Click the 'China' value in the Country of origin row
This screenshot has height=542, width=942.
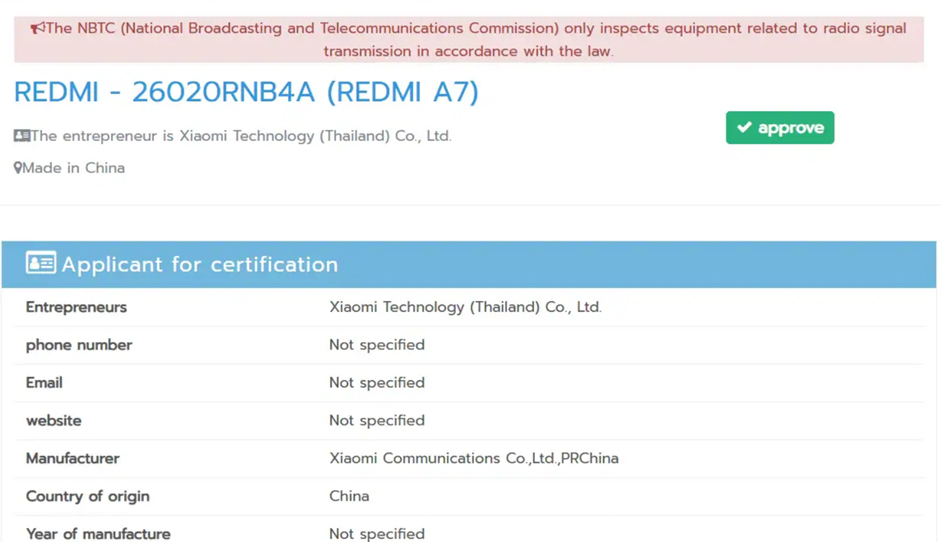click(349, 497)
